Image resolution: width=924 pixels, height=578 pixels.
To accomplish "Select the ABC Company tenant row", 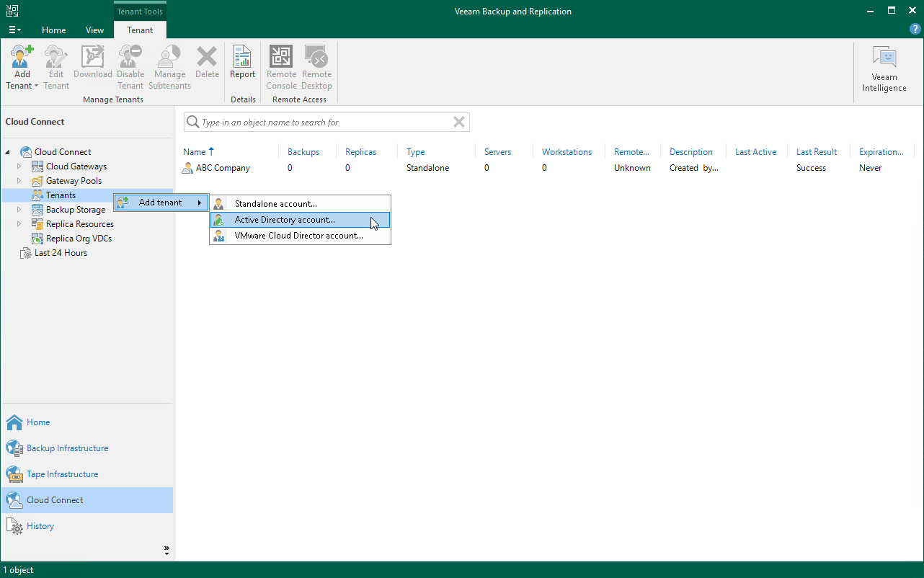I will click(x=548, y=168).
